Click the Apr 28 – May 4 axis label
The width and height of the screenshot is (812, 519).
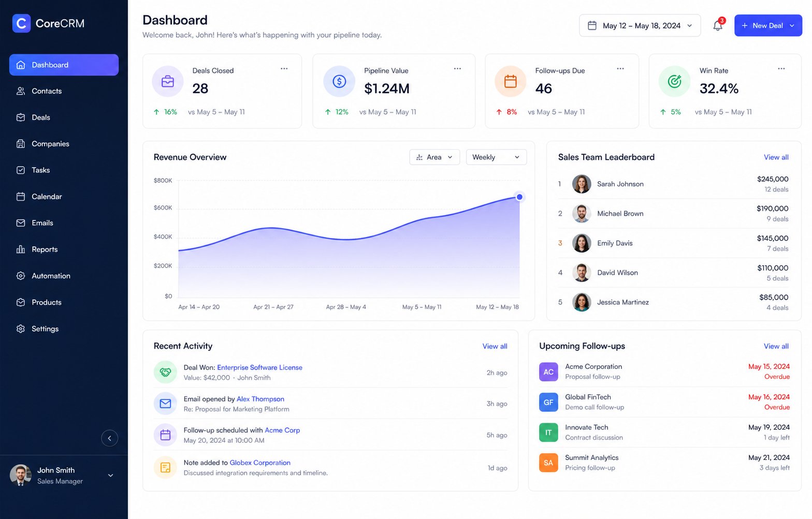click(x=346, y=307)
